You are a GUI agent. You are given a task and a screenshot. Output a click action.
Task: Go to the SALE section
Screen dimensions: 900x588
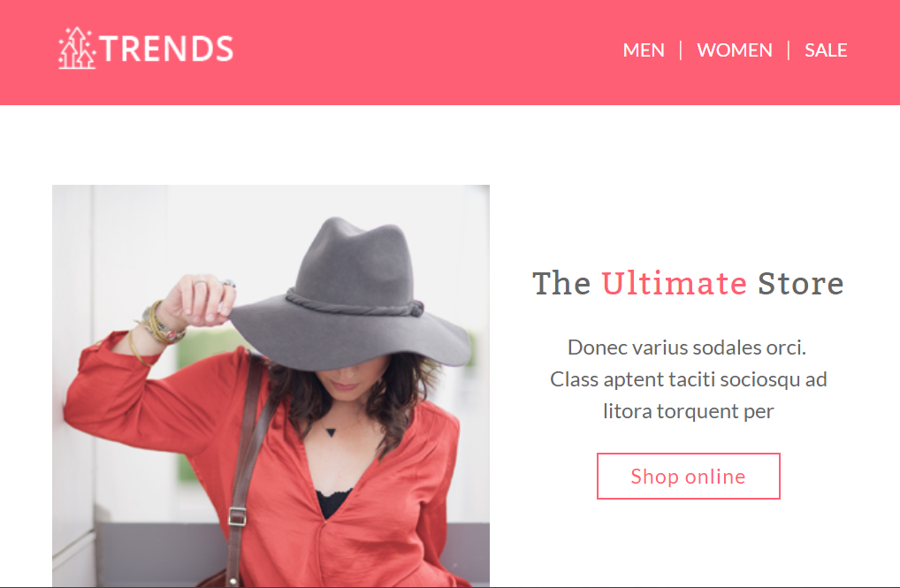(x=826, y=50)
